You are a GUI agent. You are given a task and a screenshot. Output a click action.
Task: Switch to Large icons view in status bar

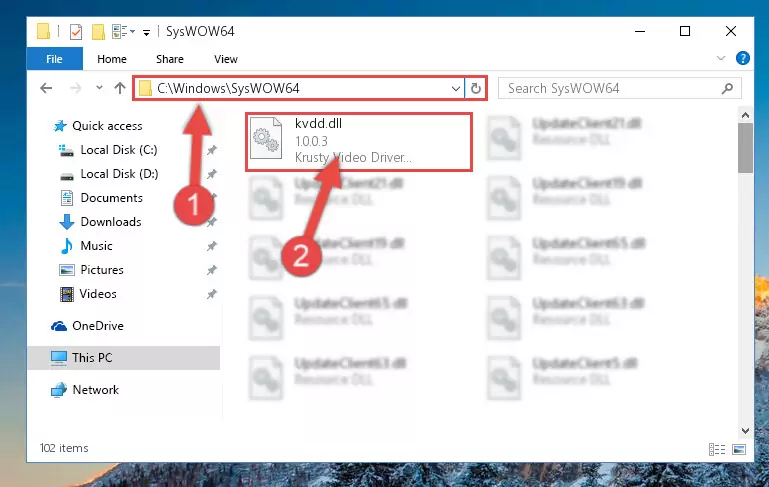pyautogui.click(x=739, y=449)
